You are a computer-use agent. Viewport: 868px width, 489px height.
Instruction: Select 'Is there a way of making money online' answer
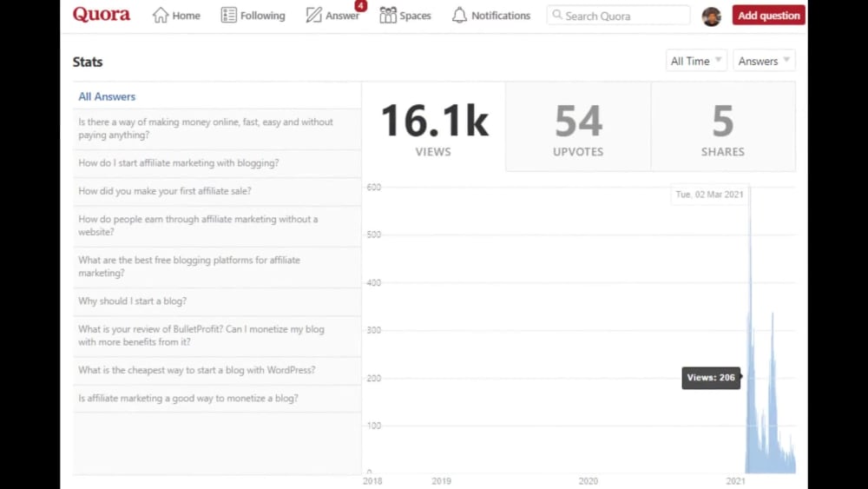click(x=217, y=129)
